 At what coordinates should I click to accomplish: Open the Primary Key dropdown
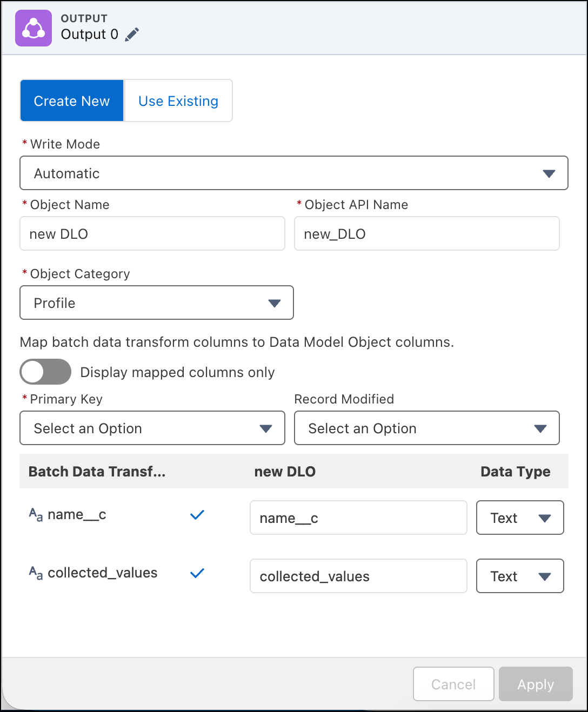click(152, 428)
